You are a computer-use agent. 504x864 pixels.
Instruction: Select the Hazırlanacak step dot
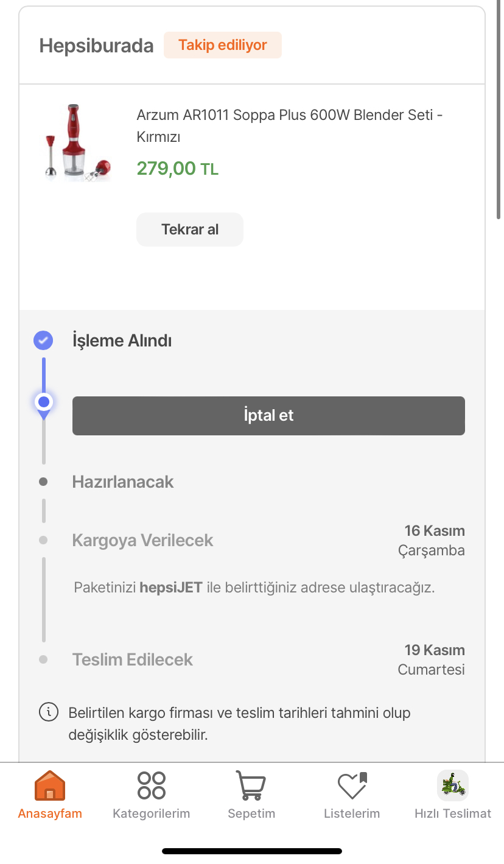click(x=43, y=482)
